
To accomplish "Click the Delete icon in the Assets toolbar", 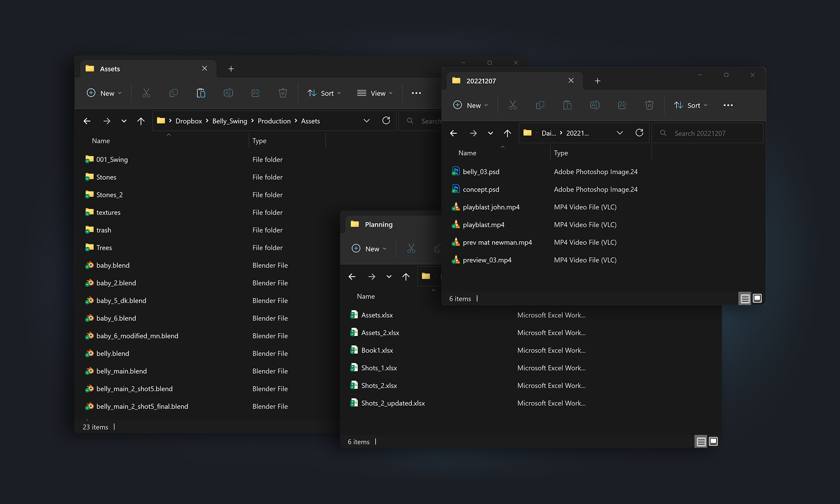I will pos(283,93).
